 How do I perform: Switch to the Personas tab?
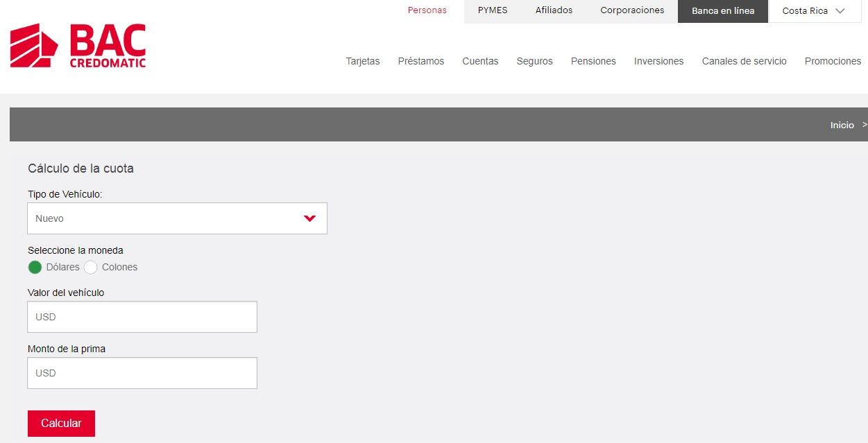point(427,11)
